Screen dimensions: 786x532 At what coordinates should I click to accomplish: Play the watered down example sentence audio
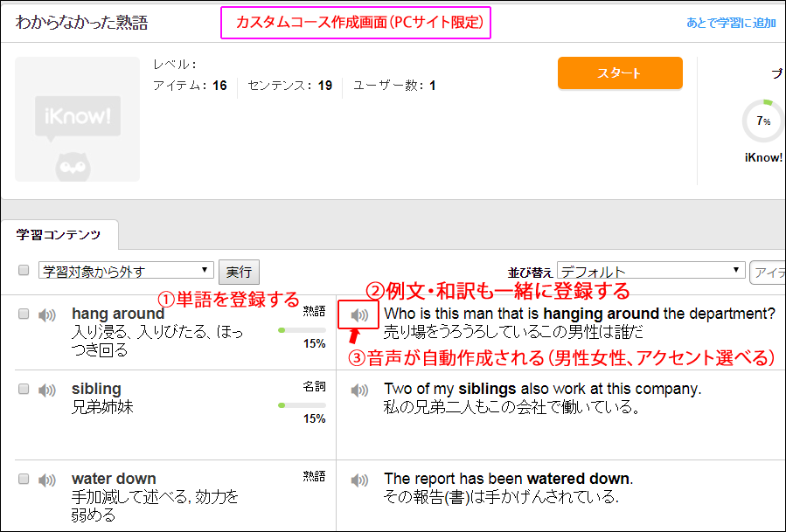[x=358, y=480]
